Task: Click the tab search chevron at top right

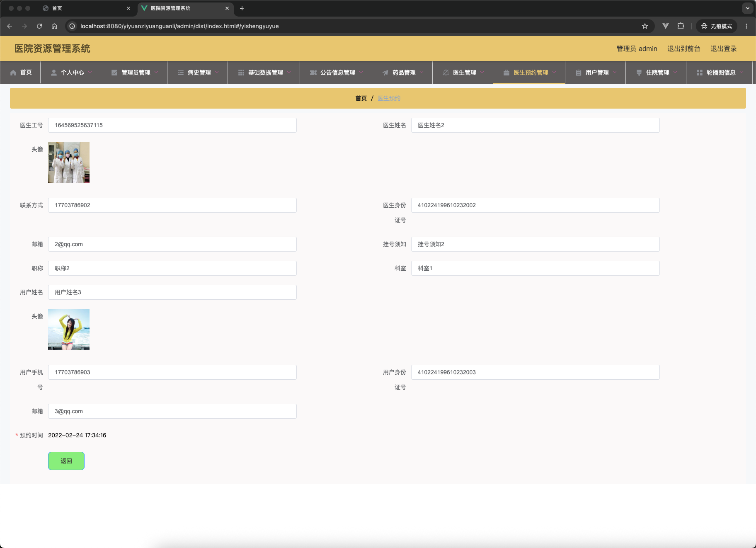Action: [x=748, y=8]
